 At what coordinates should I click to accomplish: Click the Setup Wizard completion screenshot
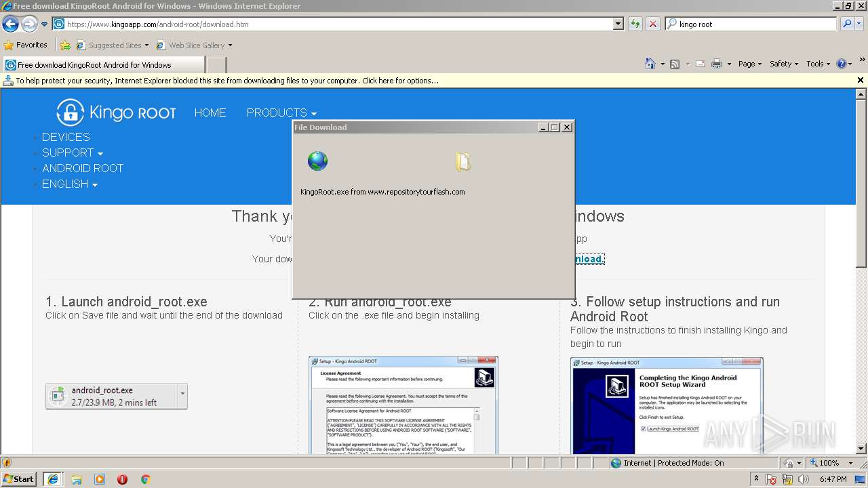(667, 405)
